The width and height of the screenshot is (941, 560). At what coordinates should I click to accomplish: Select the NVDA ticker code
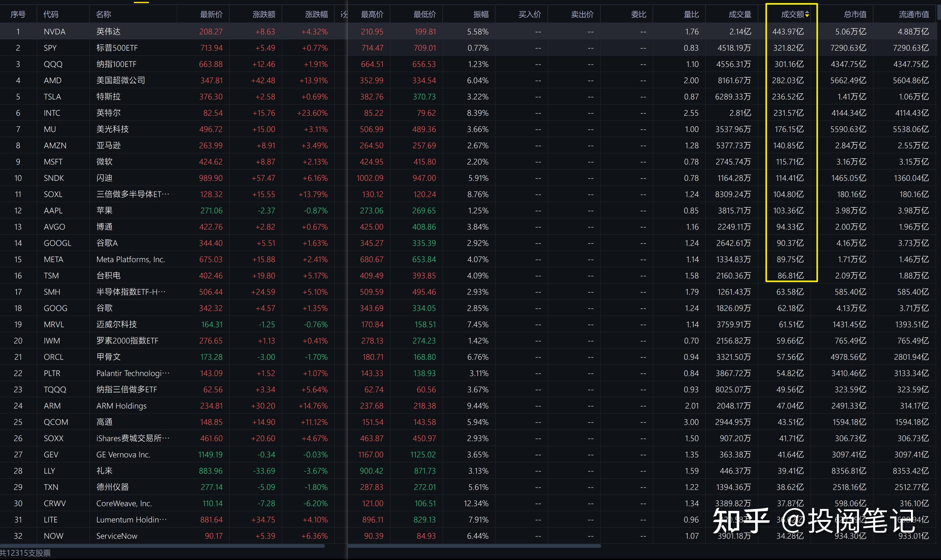click(55, 32)
